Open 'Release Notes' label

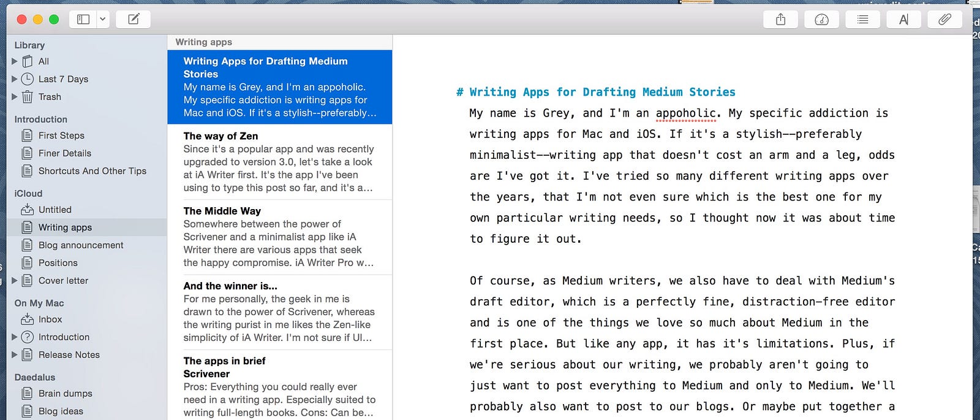[x=69, y=355]
